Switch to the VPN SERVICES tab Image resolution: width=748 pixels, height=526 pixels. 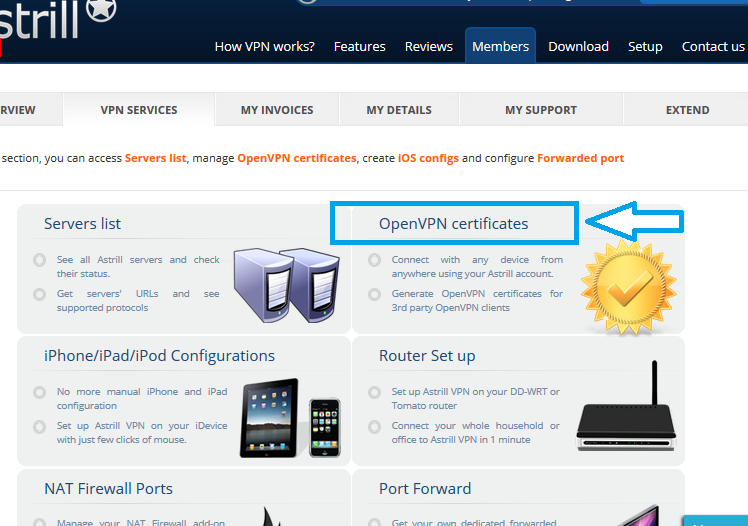tap(139, 110)
